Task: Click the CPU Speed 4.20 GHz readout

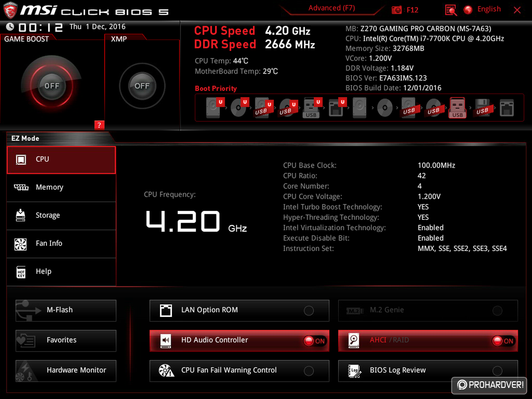Action: coord(252,31)
